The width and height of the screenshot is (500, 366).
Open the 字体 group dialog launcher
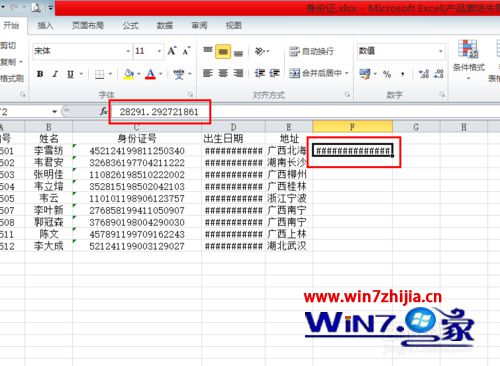click(x=190, y=95)
